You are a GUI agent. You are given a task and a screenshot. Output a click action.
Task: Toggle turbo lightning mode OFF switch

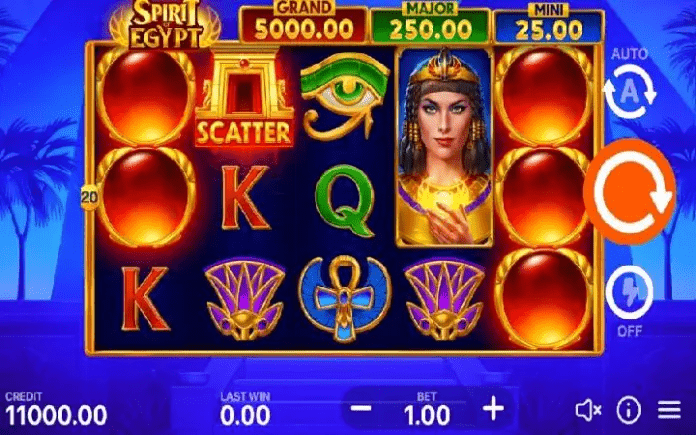tap(629, 293)
